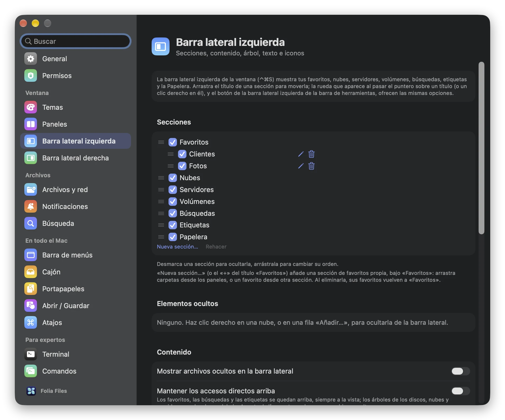Select Barra lateral izquierda in sidebar
Viewport: 505px width, 420px height.
pyautogui.click(x=76, y=141)
